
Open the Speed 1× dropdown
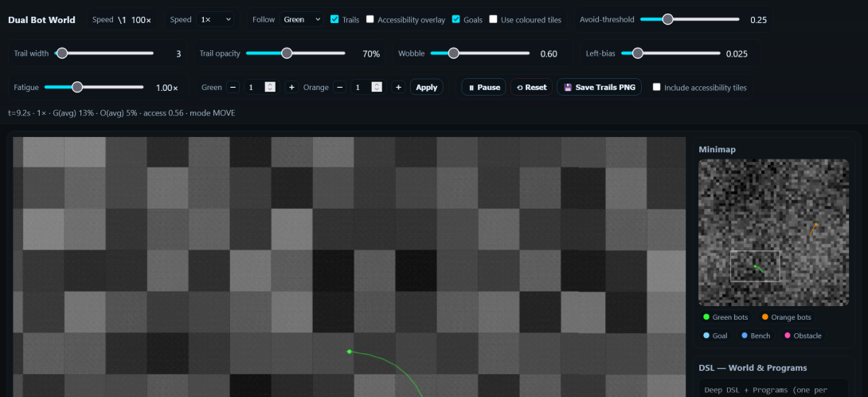(215, 19)
